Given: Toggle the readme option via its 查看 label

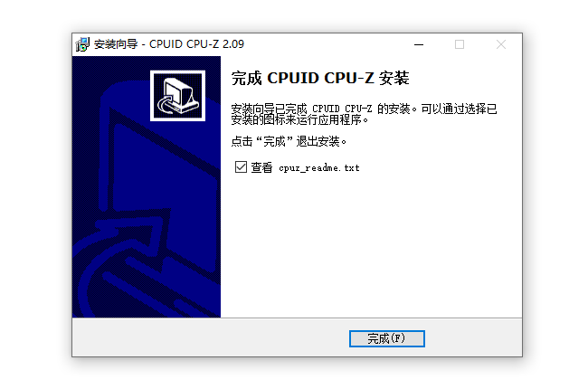Looking at the screenshot, I should 261,167.
